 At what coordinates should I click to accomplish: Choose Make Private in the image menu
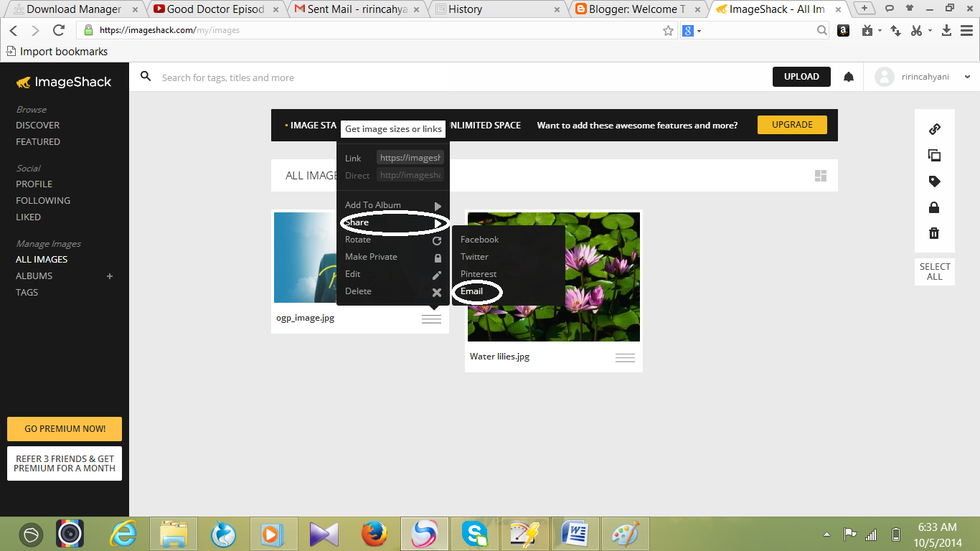click(x=393, y=257)
